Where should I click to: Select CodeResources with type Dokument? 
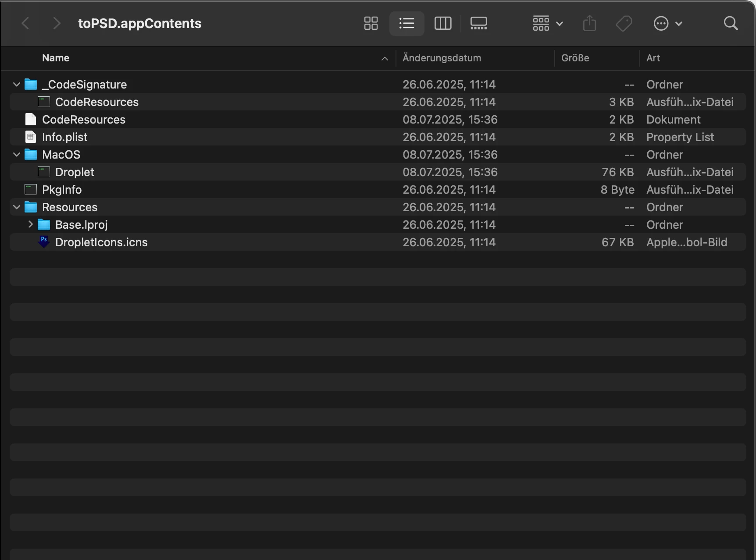click(x=84, y=120)
